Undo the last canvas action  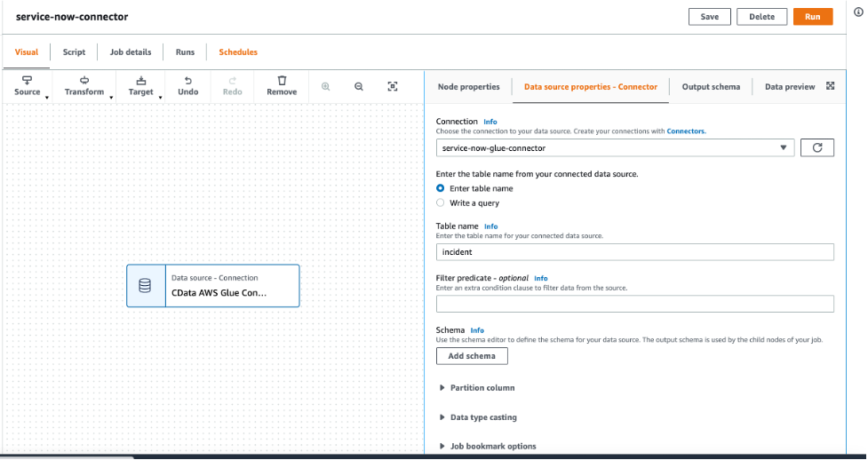coord(188,86)
